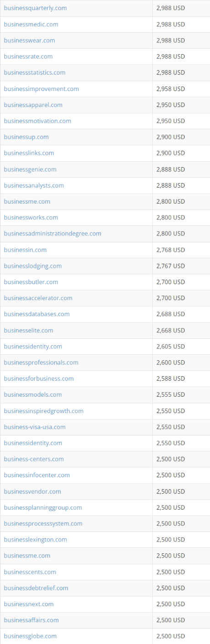Open businesslodging.com domain link
210x644 pixels.
tap(33, 266)
